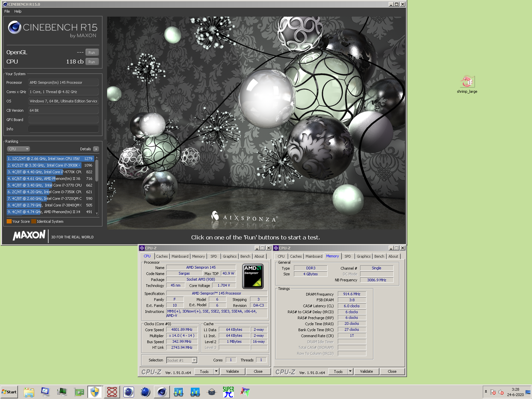532x399 pixels.
Task: Click the Info input field
Action: coord(63,129)
